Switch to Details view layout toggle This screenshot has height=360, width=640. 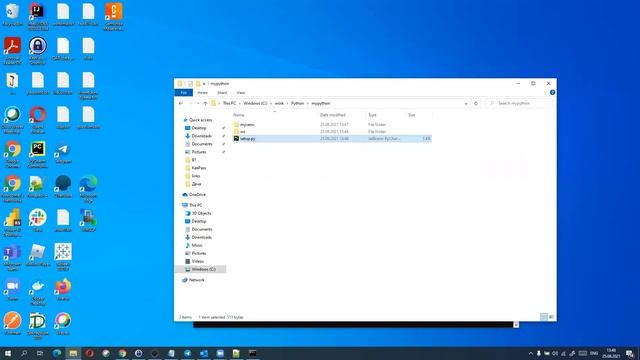(x=544, y=317)
